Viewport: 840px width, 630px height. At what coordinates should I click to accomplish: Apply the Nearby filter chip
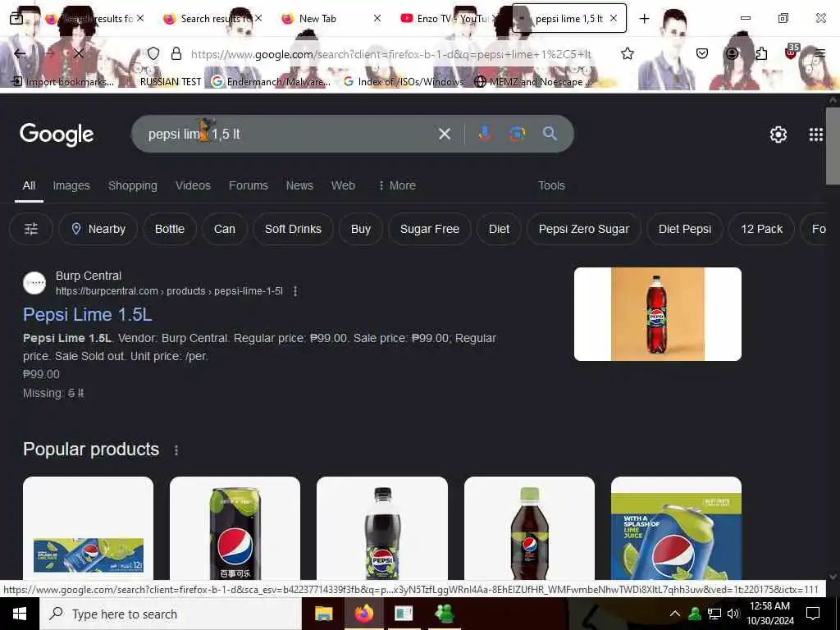point(98,229)
